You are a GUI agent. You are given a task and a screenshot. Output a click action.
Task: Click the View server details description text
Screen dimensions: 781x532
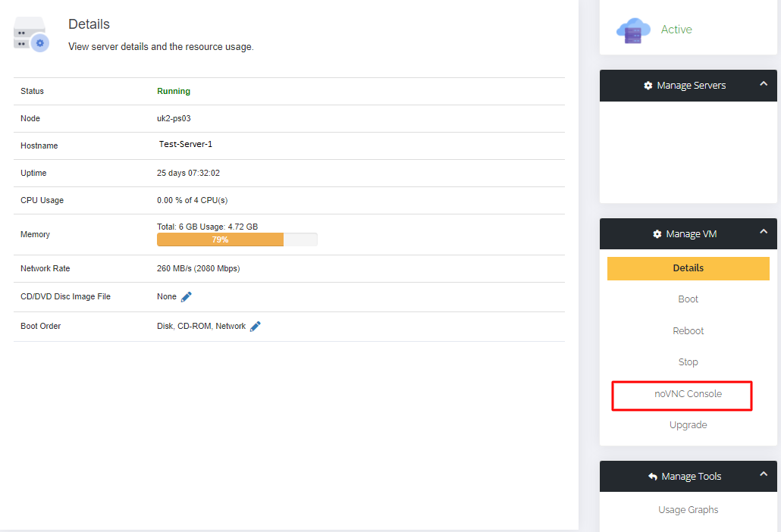(161, 47)
